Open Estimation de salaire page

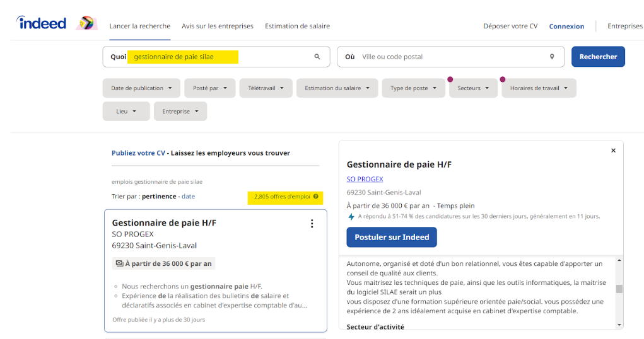[x=297, y=26]
